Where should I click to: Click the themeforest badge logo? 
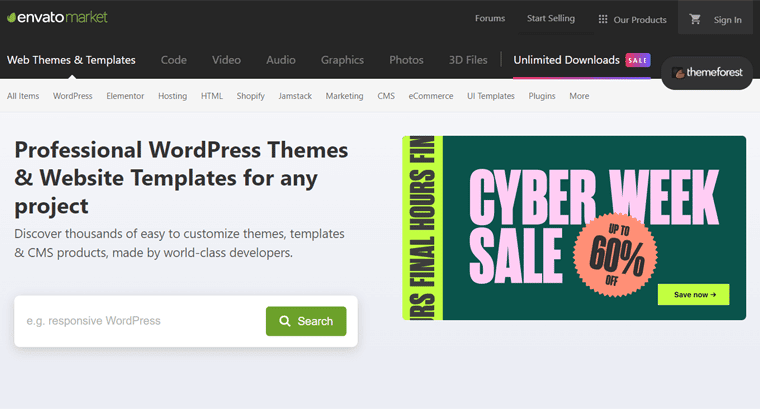[x=707, y=73]
